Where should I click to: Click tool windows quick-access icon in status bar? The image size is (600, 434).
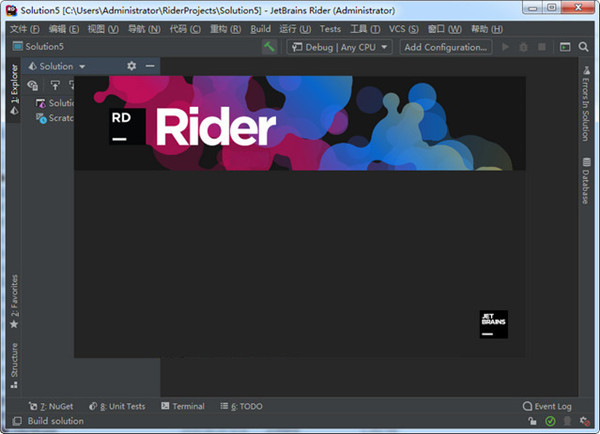(17, 421)
